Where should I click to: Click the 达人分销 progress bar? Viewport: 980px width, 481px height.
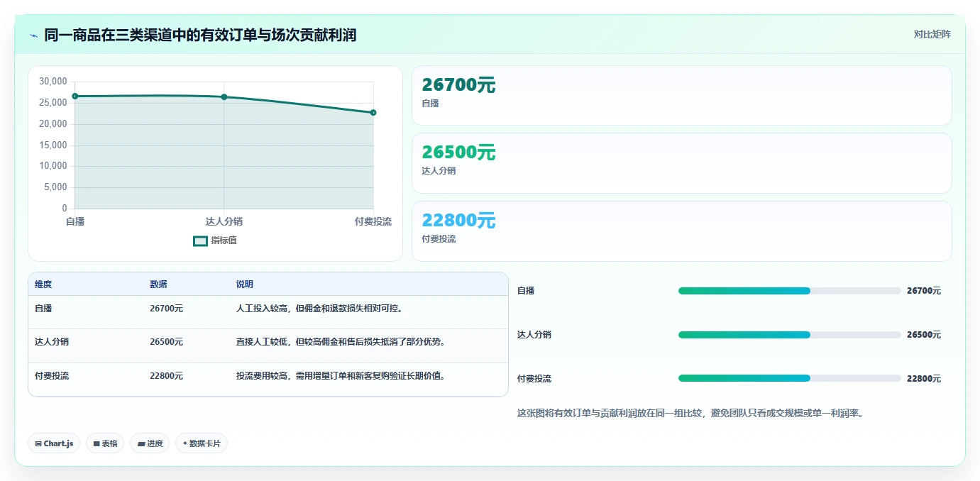[790, 335]
